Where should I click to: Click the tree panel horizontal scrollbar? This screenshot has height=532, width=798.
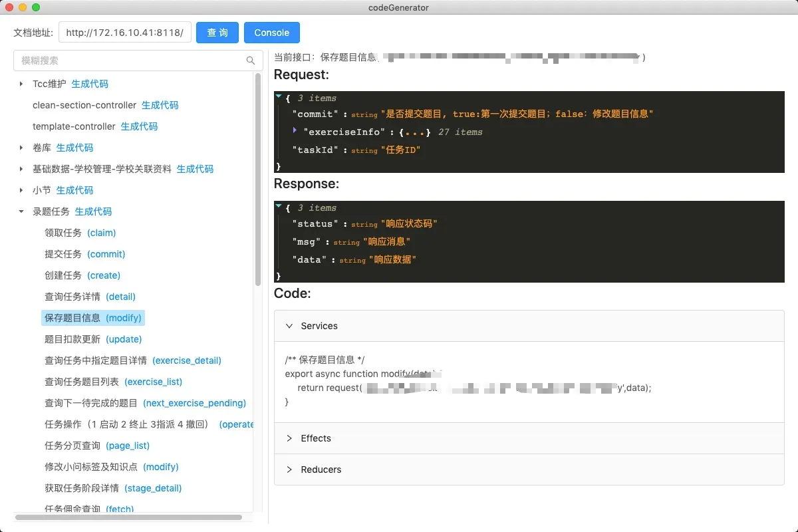click(x=128, y=517)
